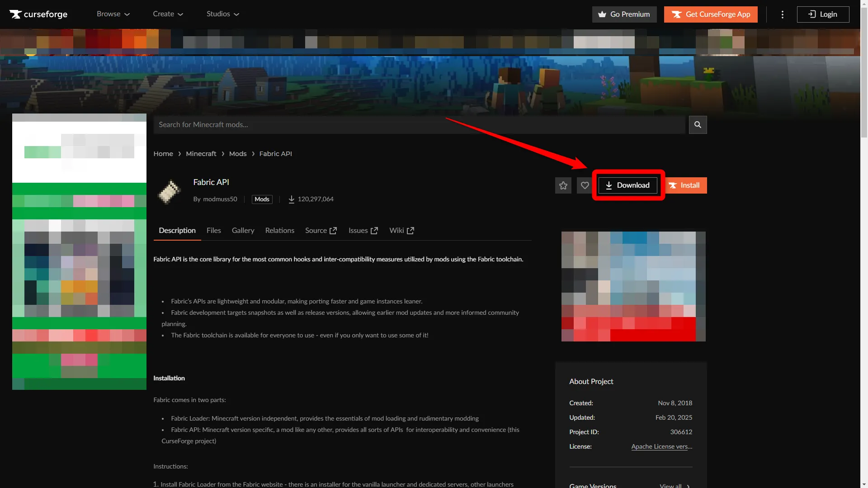Go to Mods breadcrumb
Image resolution: width=868 pixels, height=488 pixels.
coord(238,154)
